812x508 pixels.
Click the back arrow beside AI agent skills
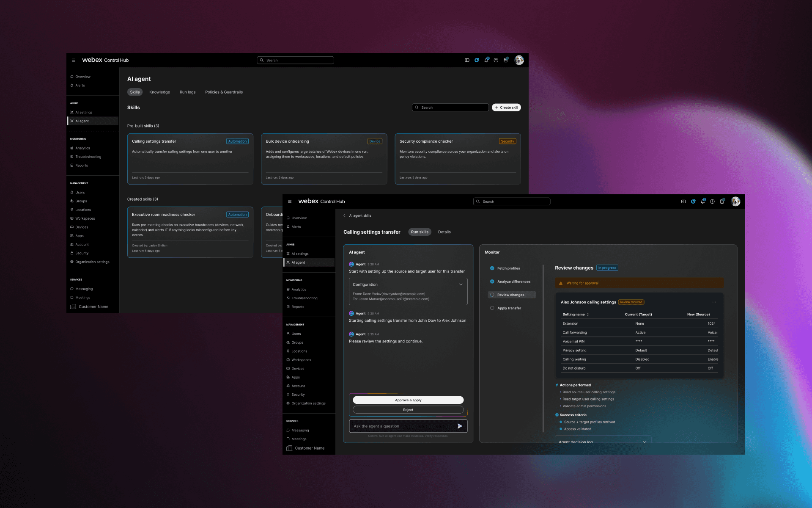[x=344, y=215]
